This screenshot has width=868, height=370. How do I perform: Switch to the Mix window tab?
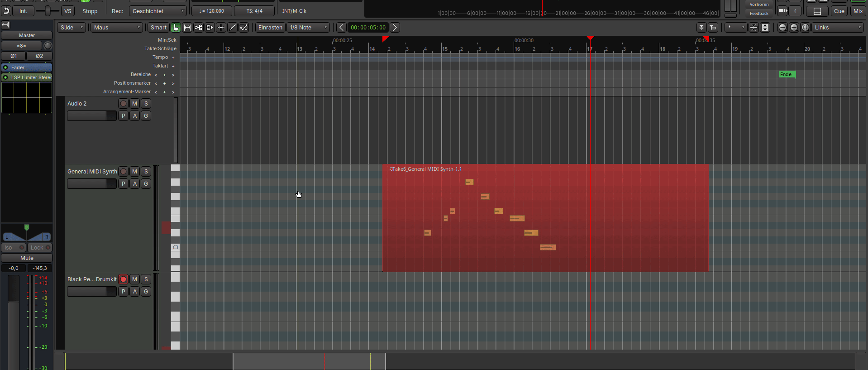pyautogui.click(x=858, y=11)
